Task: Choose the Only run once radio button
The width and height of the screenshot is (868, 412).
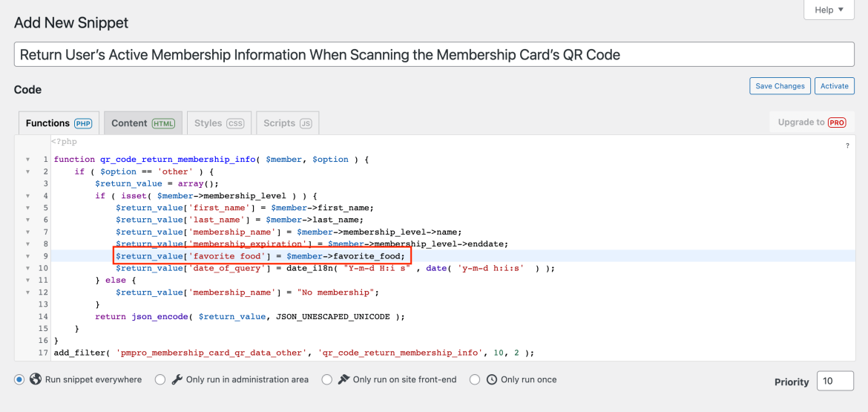Action: click(475, 379)
